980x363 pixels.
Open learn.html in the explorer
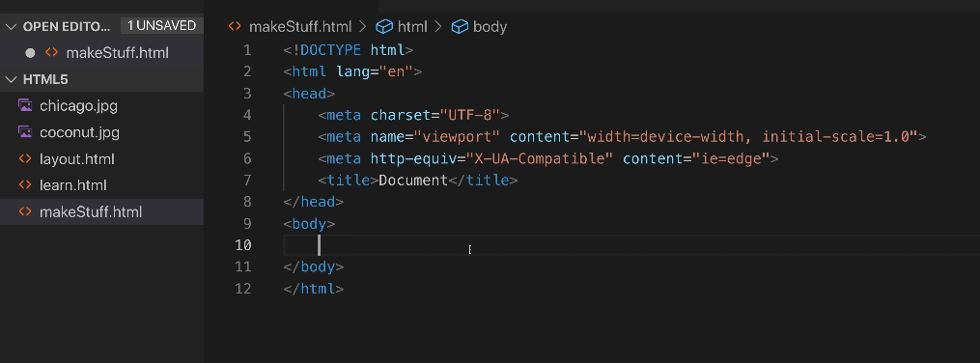(73, 185)
